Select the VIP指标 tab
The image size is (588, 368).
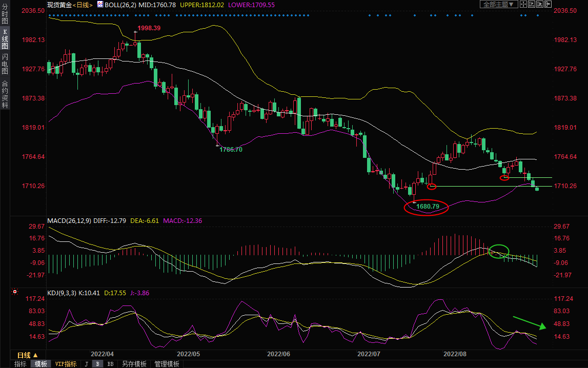point(66,364)
